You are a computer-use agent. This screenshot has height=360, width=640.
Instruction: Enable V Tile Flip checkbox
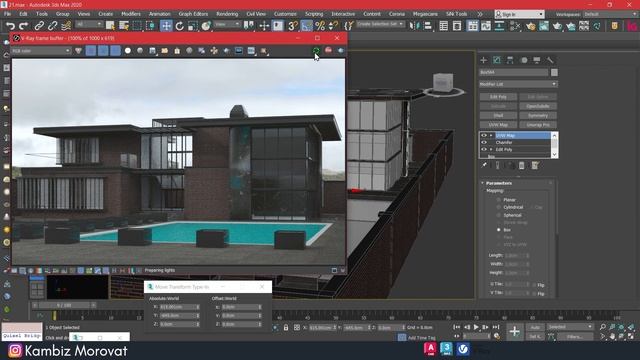[534, 293]
